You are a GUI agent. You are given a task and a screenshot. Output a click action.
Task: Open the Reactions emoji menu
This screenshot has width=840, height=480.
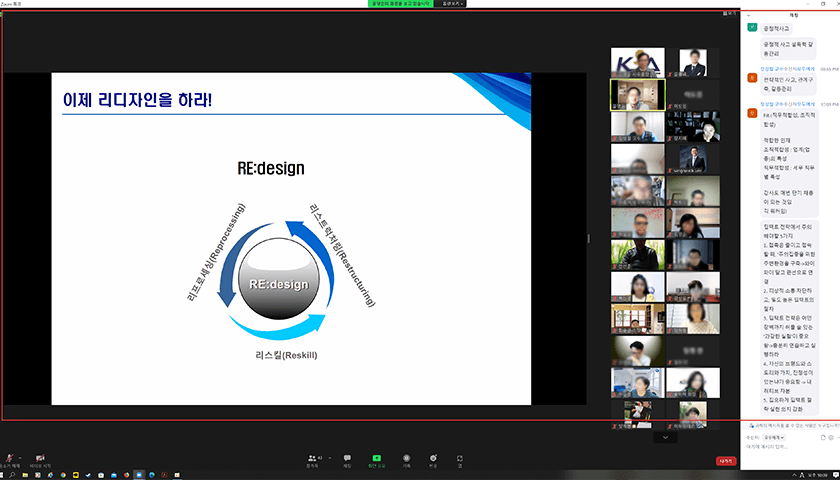[433, 458]
